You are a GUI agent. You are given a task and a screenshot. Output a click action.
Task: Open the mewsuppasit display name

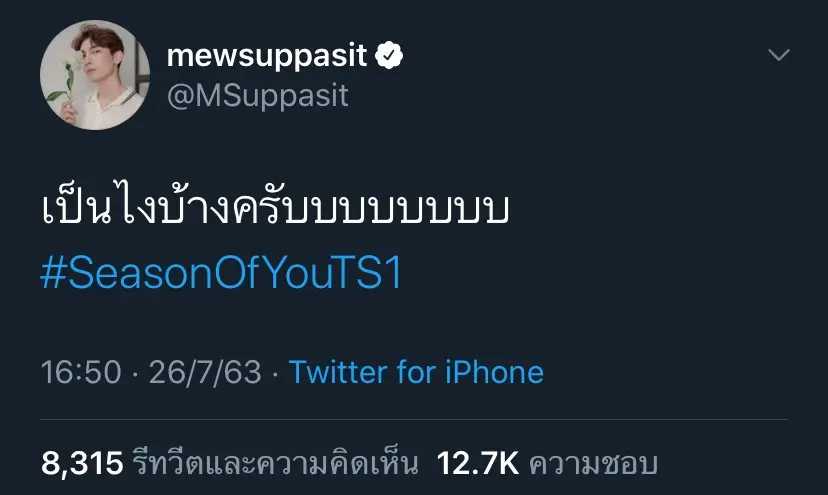(x=267, y=56)
